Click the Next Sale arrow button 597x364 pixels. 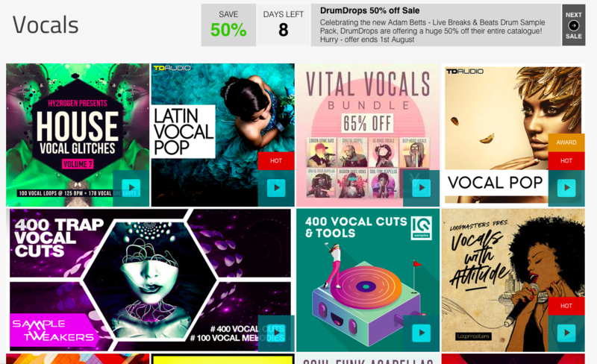pos(573,25)
